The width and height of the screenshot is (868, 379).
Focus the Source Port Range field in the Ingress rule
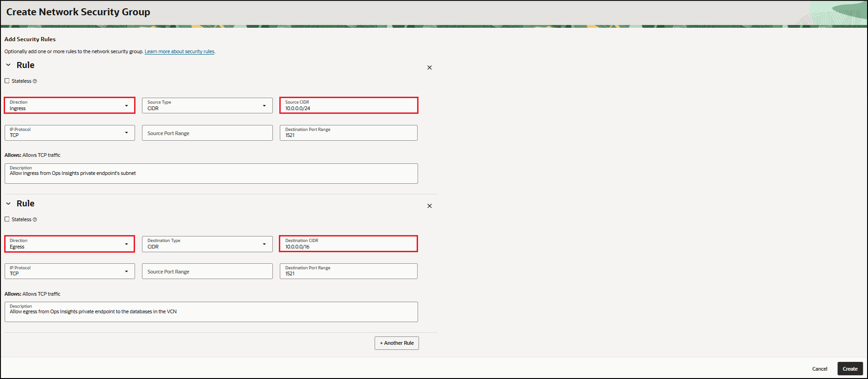click(207, 133)
